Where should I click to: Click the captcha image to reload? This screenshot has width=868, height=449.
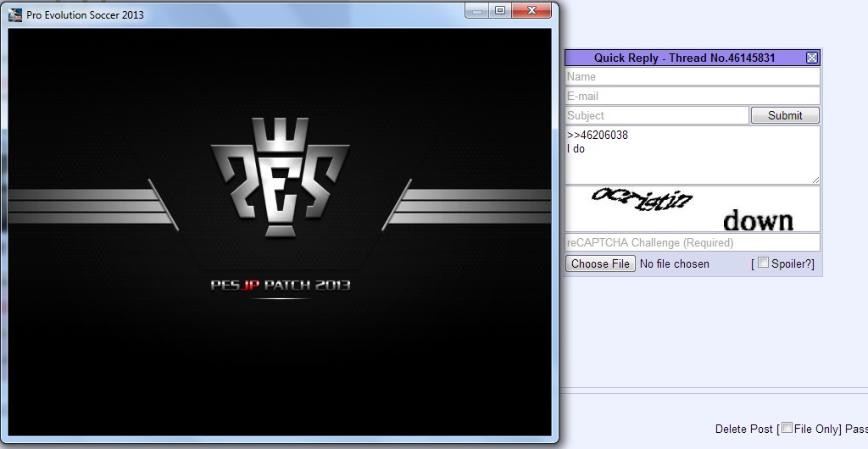point(693,209)
